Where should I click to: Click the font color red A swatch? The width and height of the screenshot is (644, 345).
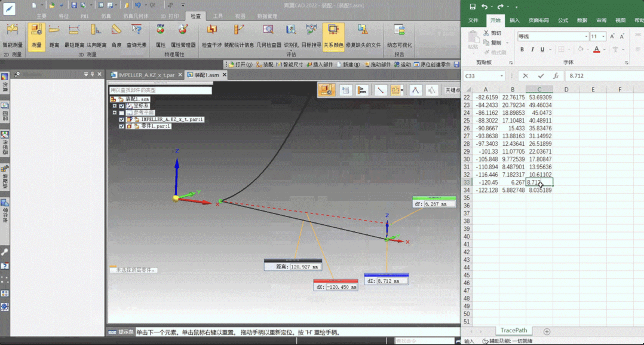pos(597,49)
